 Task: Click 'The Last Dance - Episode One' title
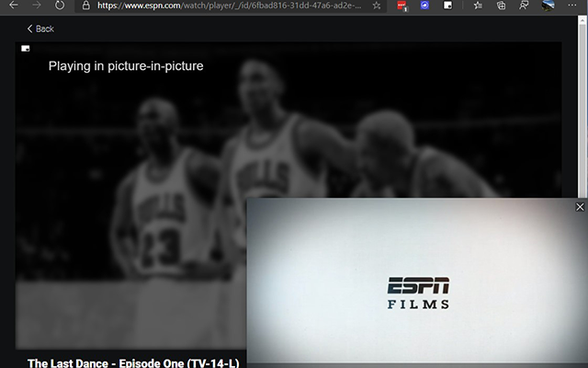133,363
